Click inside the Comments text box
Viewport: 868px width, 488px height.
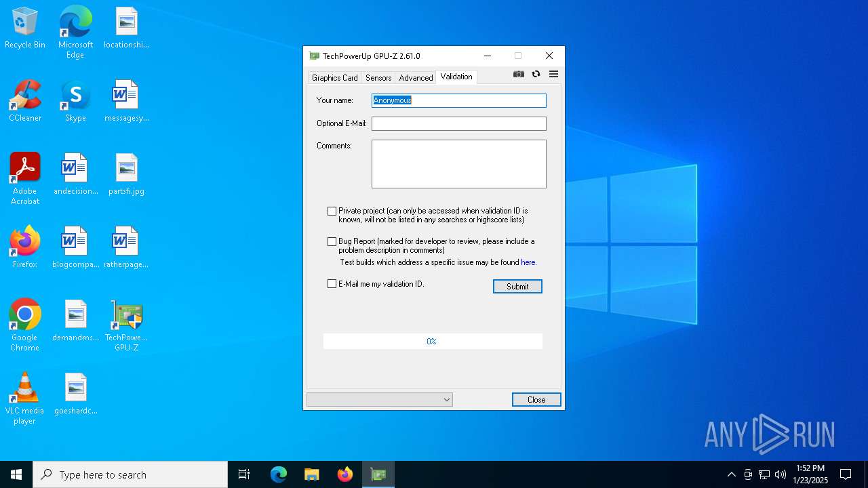coord(458,164)
